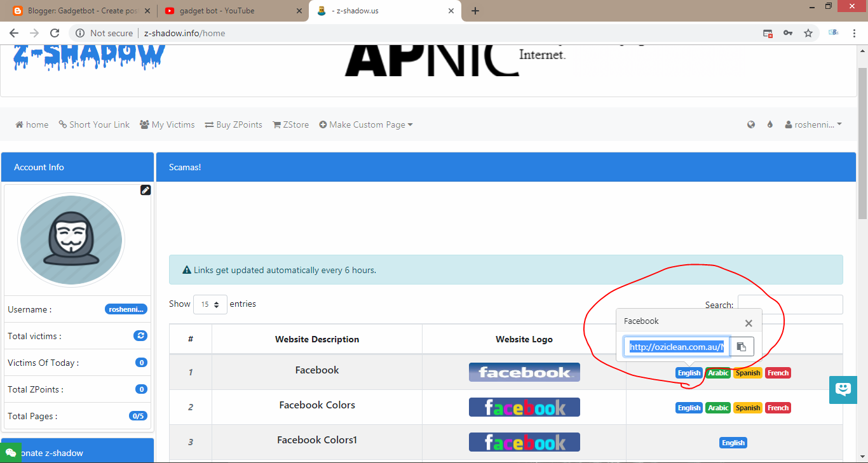
Task: Open the home nav item
Action: 32,124
